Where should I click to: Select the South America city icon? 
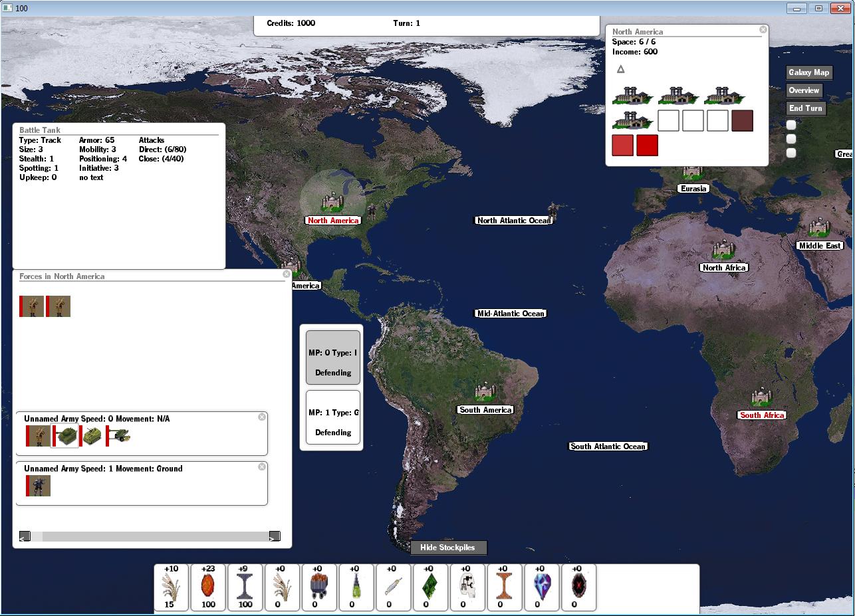(485, 391)
